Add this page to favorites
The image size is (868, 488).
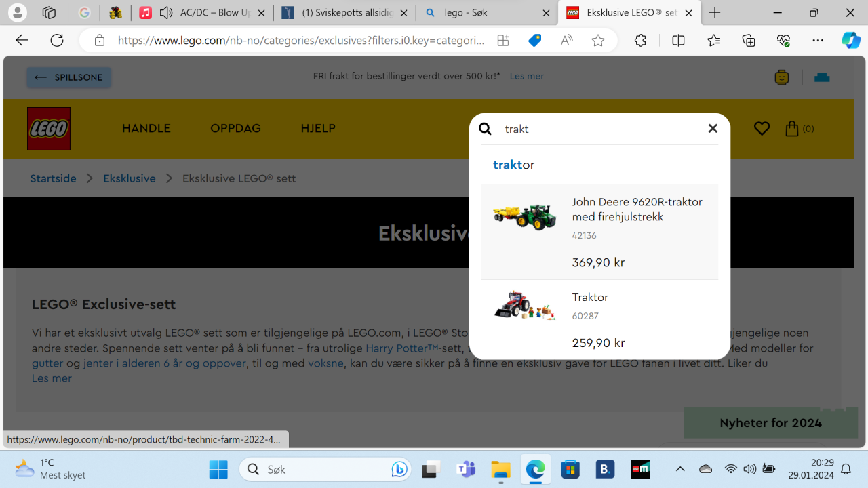pyautogui.click(x=597, y=41)
